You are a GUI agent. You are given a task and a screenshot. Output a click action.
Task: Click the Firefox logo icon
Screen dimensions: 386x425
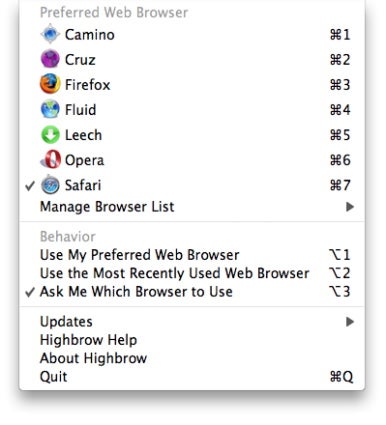click(x=50, y=84)
